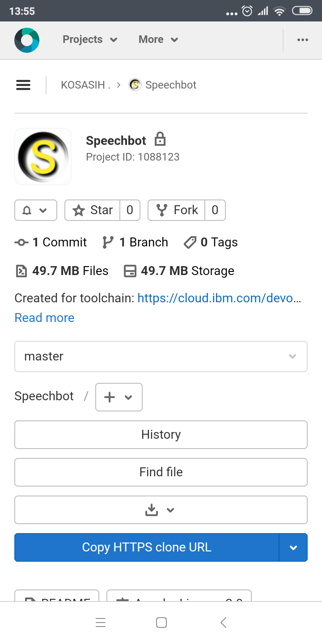This screenshot has width=322, height=644.
Task: Tap the Wi-Fi status icon
Action: [280, 11]
